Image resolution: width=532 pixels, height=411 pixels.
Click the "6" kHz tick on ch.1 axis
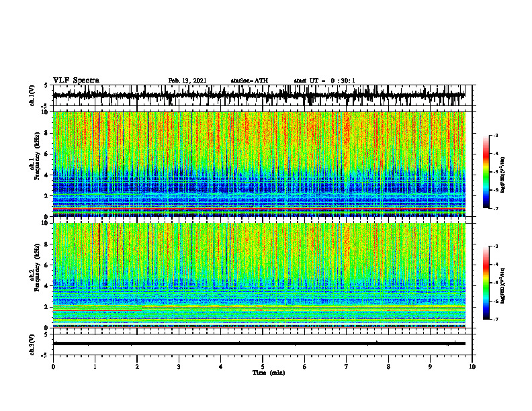click(x=47, y=154)
